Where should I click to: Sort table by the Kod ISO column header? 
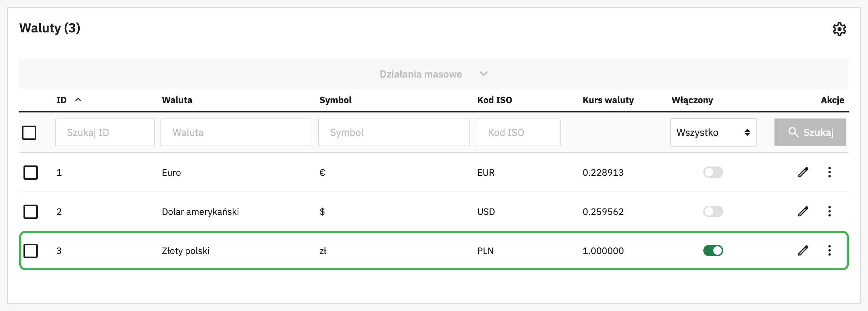[494, 100]
